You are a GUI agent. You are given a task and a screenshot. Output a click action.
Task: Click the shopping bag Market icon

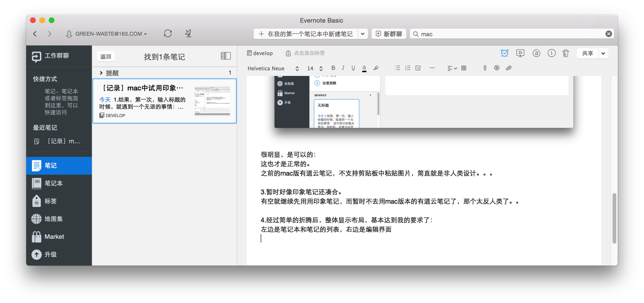click(x=37, y=237)
